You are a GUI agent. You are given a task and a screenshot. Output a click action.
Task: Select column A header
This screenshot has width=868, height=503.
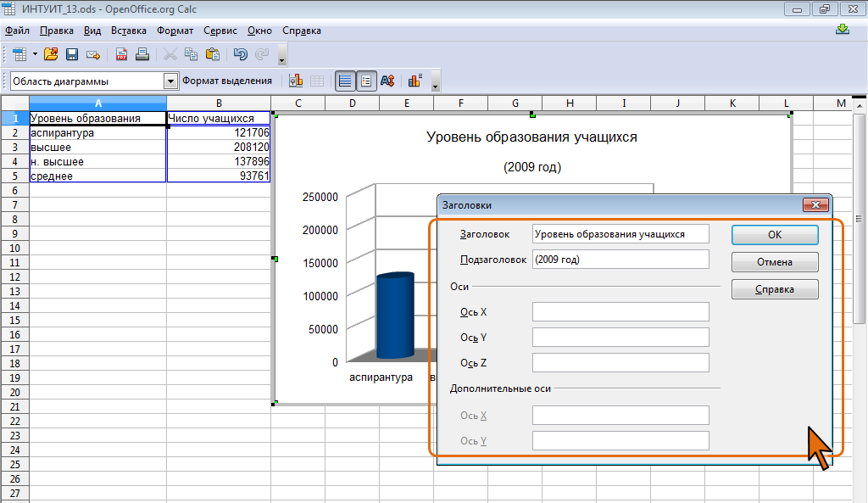[x=98, y=103]
